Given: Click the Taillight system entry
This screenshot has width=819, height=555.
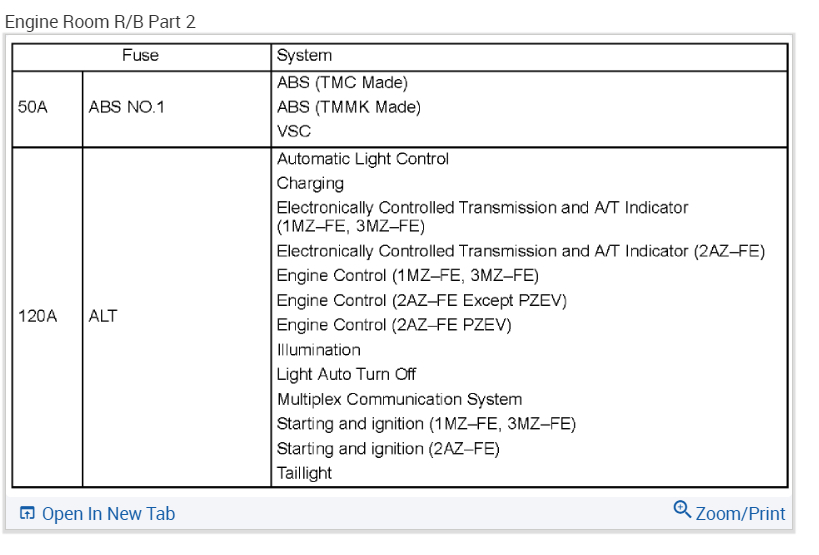Looking at the screenshot, I should pos(304,473).
